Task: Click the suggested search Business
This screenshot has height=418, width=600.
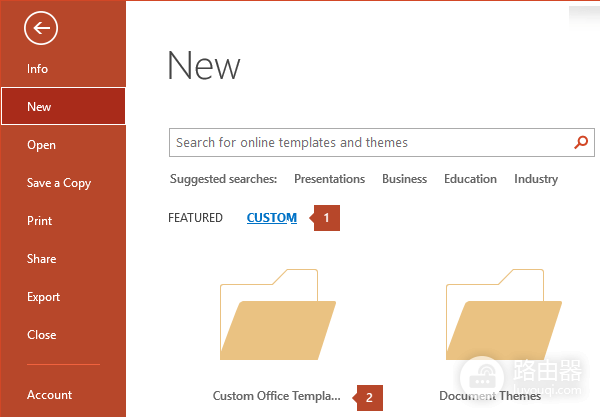Action: point(404,179)
